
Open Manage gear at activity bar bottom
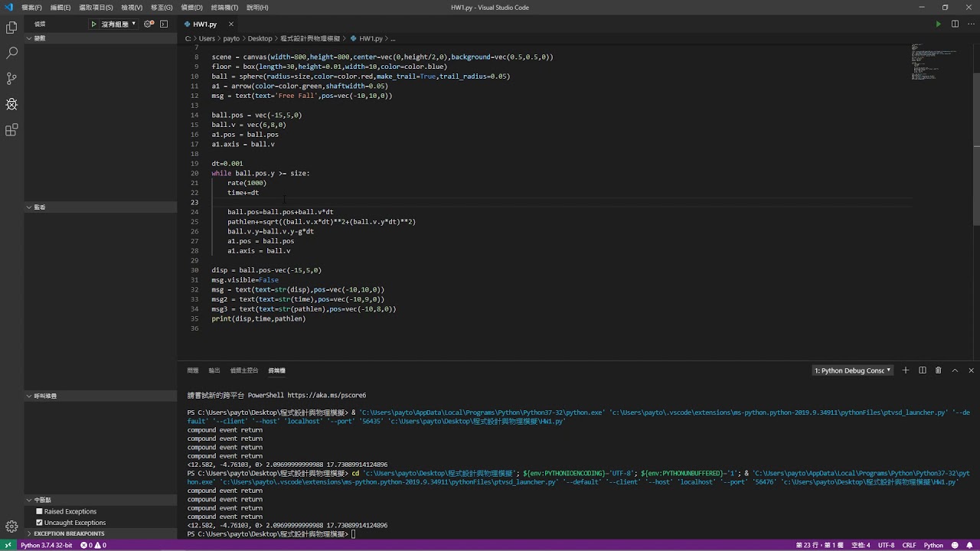click(x=11, y=527)
